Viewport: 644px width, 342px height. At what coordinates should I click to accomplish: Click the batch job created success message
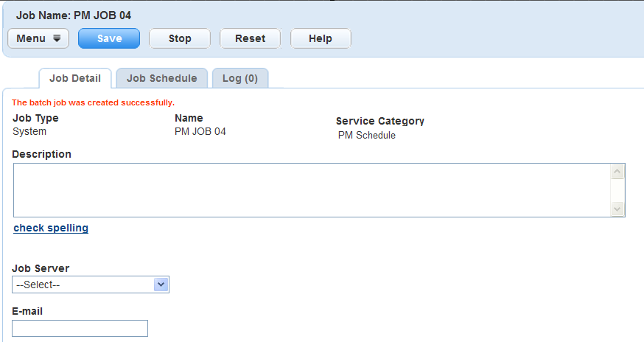pos(93,102)
